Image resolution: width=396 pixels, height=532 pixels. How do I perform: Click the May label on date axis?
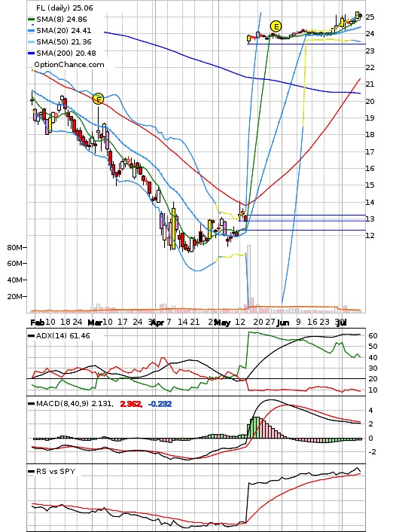point(223,323)
